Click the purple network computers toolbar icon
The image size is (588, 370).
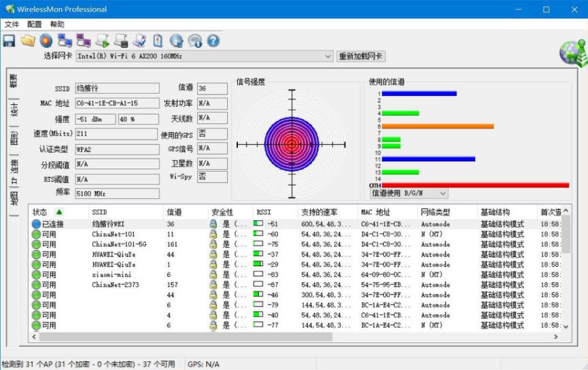click(83, 41)
